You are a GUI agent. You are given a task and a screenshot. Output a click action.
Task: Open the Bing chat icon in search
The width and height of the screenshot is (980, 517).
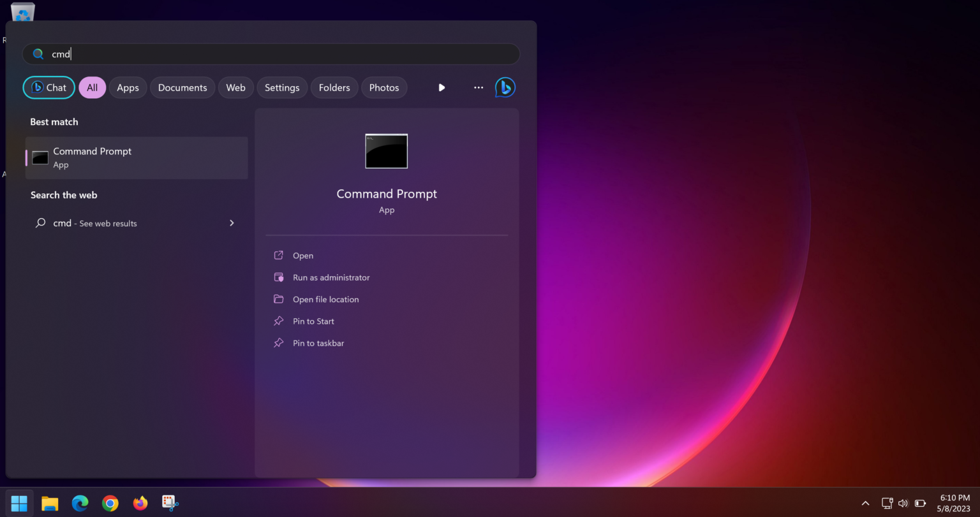(x=505, y=87)
